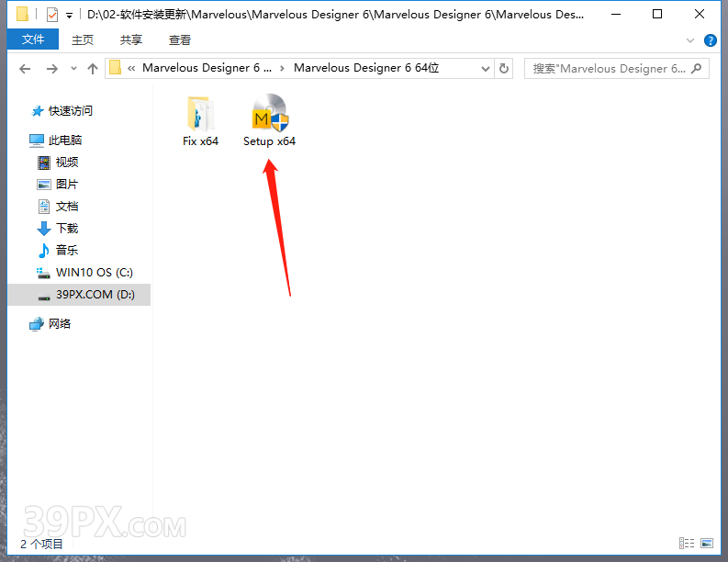Viewport: 728px width, 562px height.
Task: Switch to details view layout icon
Action: 686,543
